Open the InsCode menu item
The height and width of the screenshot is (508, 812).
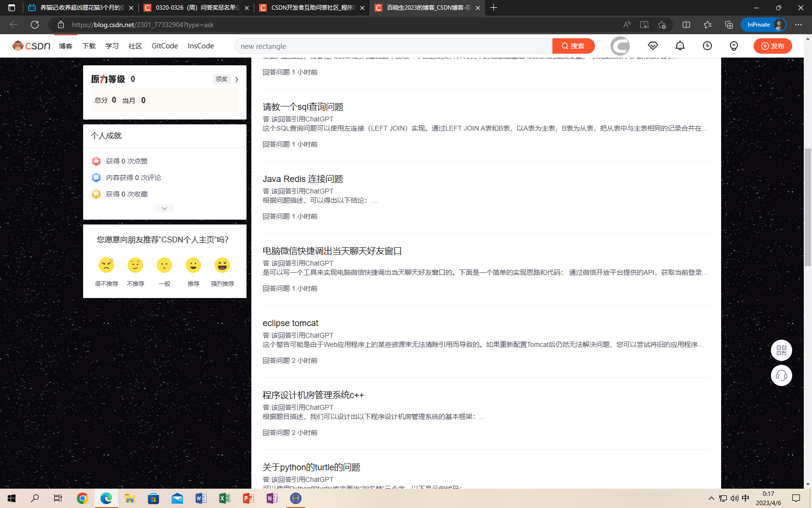pos(201,46)
